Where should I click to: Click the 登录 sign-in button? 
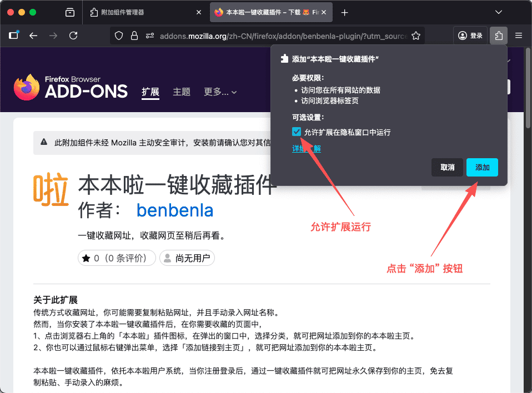click(x=470, y=36)
